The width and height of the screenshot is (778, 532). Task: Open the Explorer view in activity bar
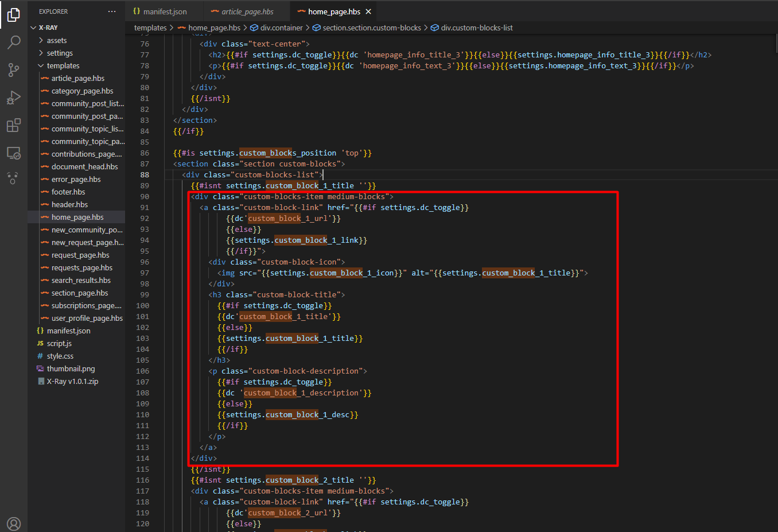click(13, 15)
